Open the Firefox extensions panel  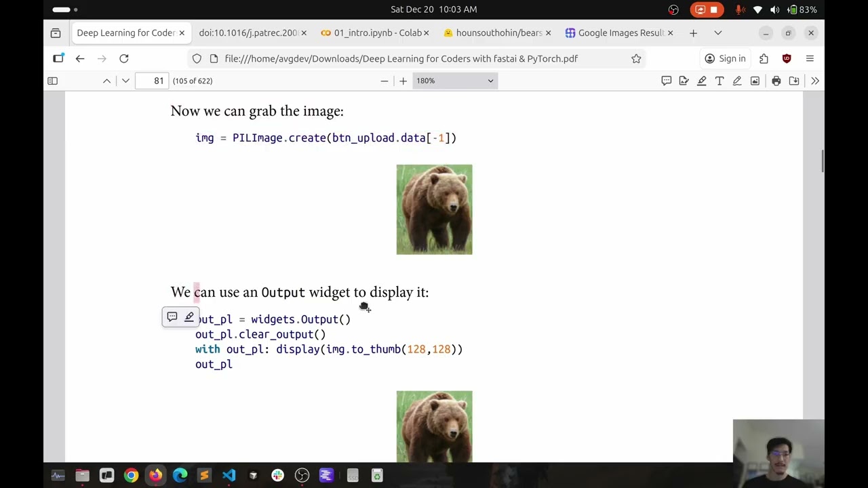tap(764, 58)
